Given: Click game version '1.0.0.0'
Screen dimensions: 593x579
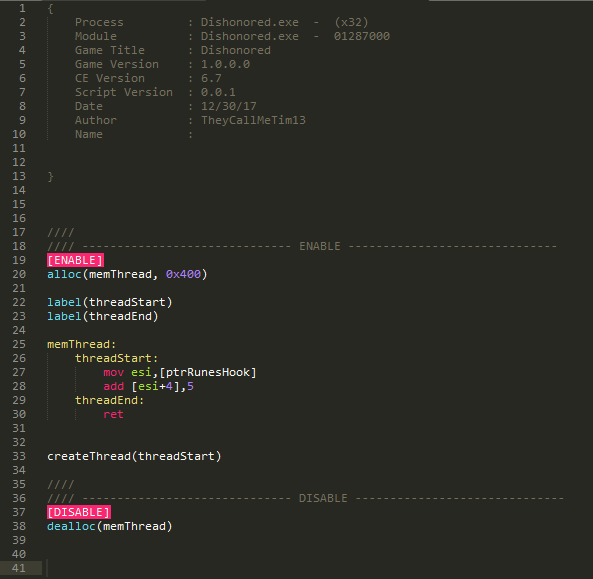Looking at the screenshot, I should coord(225,64).
